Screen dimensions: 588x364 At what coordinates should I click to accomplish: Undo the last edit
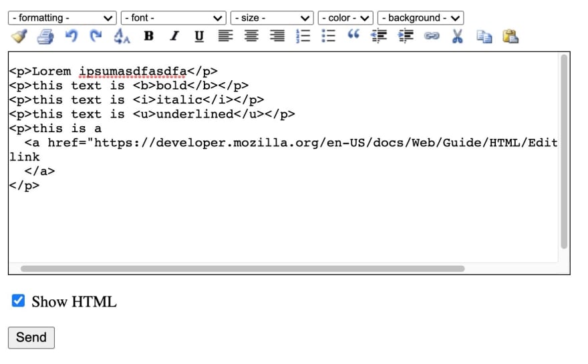[71, 36]
